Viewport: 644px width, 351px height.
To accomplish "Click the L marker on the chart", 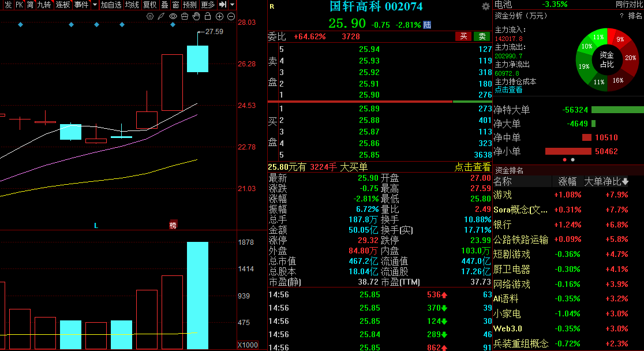I will click(96, 226).
